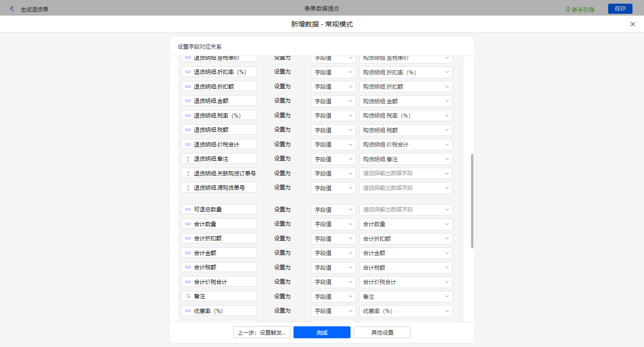This screenshot has width=644, height=347.
Task: Click the vertical scrollbar of field mapping list
Action: point(472,201)
